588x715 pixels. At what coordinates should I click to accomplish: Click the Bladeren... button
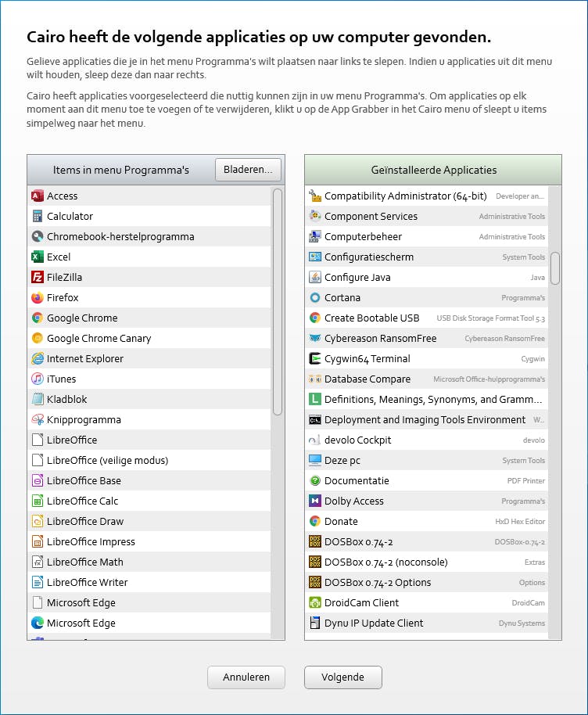(248, 169)
